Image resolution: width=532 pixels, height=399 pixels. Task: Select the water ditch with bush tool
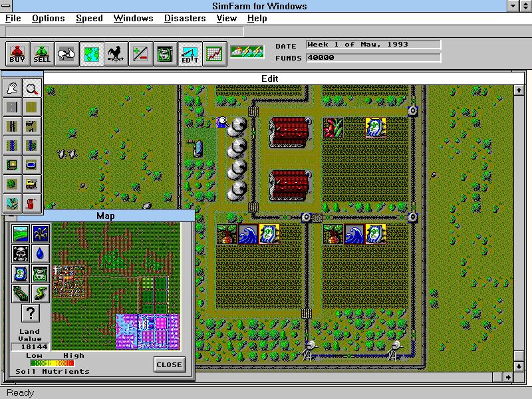(32, 146)
